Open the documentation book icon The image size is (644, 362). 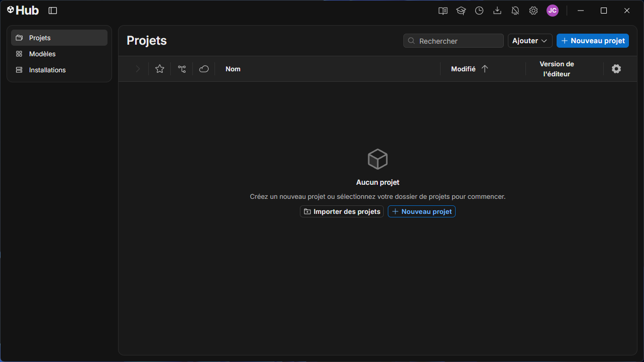point(443,11)
